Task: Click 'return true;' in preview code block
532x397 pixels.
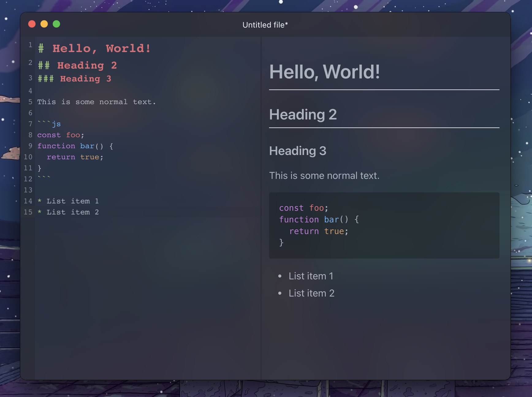Action: [319, 231]
